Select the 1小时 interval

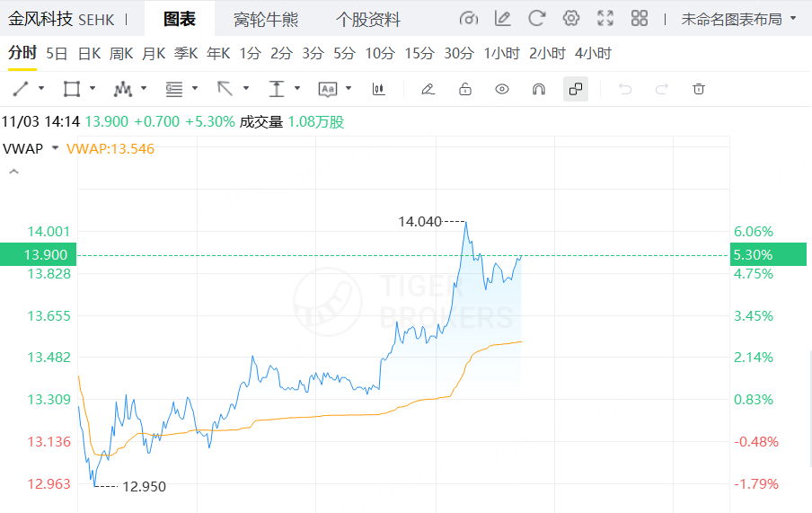pyautogui.click(x=502, y=53)
